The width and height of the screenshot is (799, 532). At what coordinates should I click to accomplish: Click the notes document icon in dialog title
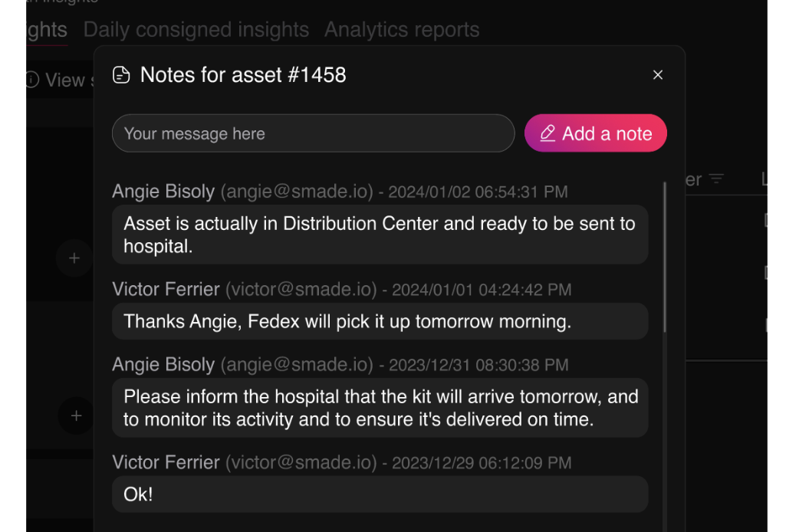point(121,75)
